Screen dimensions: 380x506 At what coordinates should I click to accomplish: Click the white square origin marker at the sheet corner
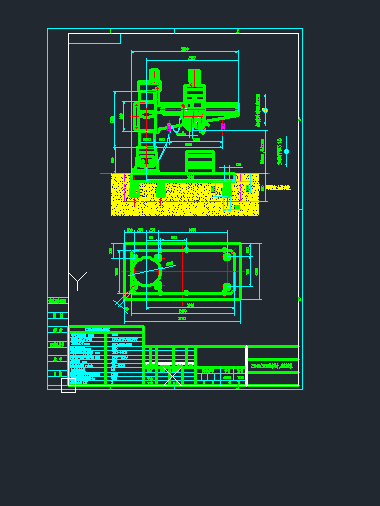click(x=68, y=385)
